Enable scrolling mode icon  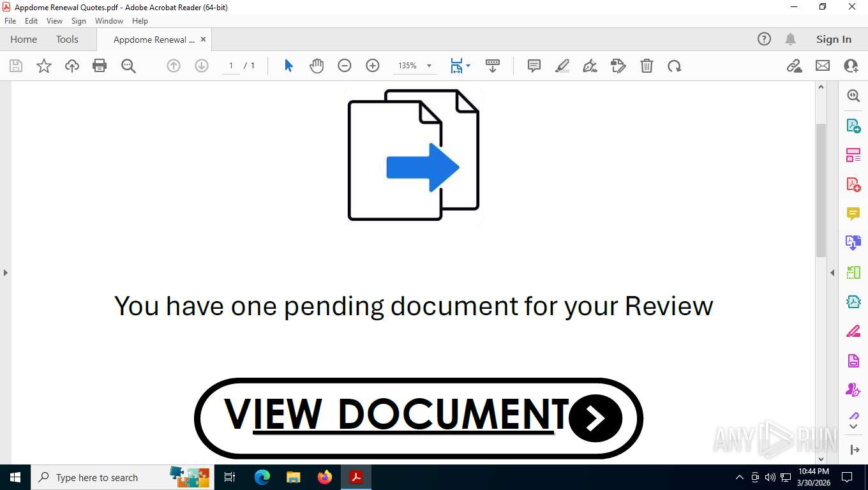493,66
